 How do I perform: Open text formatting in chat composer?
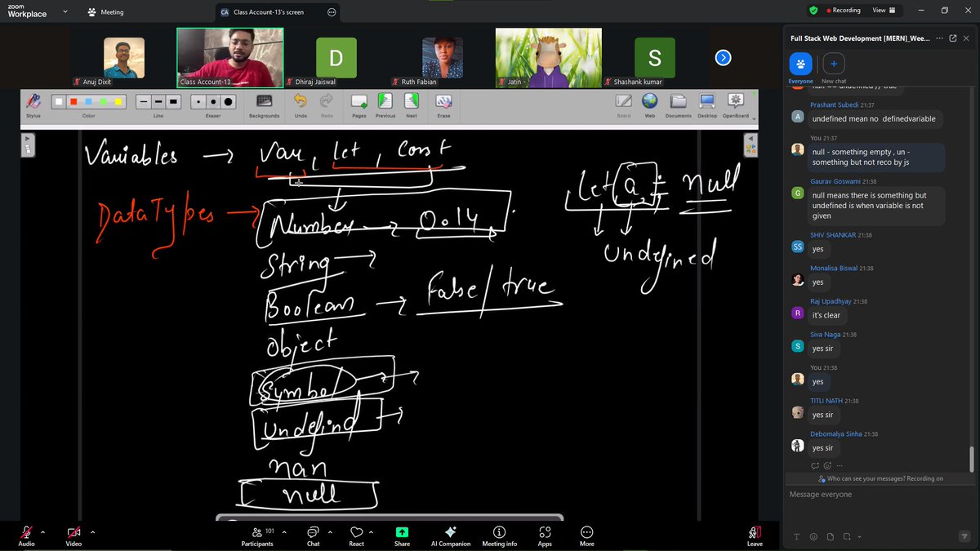[x=796, y=536]
